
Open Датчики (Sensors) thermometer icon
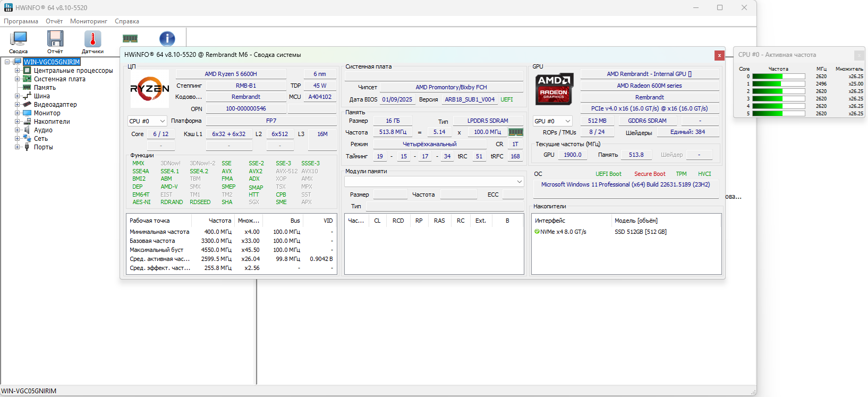tap(92, 40)
